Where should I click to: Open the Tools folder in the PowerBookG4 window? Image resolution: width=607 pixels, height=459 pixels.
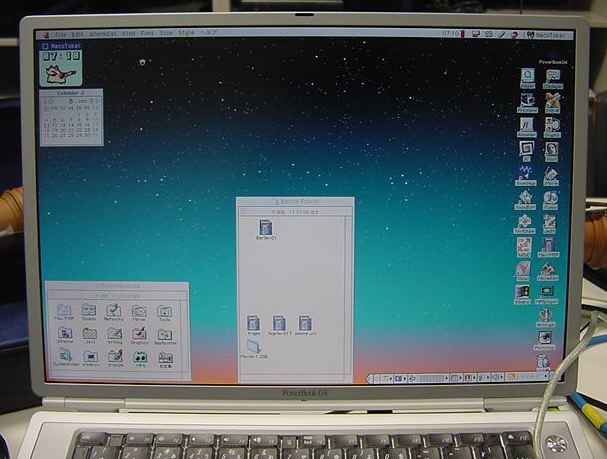pyautogui.click(x=165, y=313)
